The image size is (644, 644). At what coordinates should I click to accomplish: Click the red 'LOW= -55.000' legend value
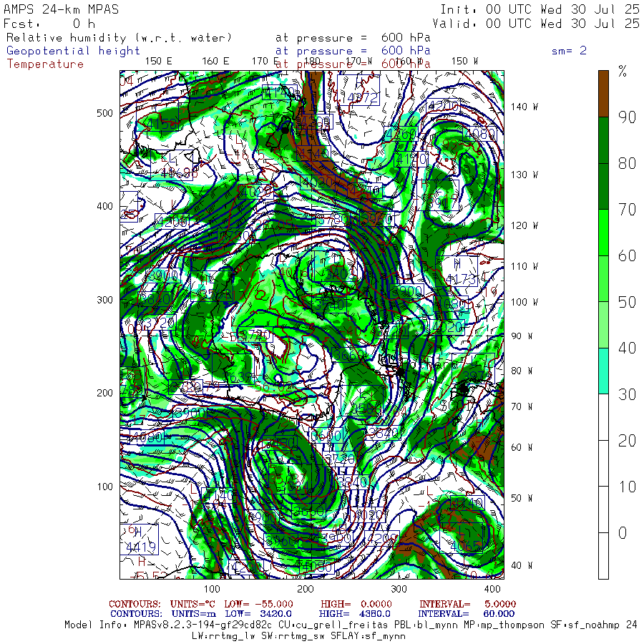[259, 604]
